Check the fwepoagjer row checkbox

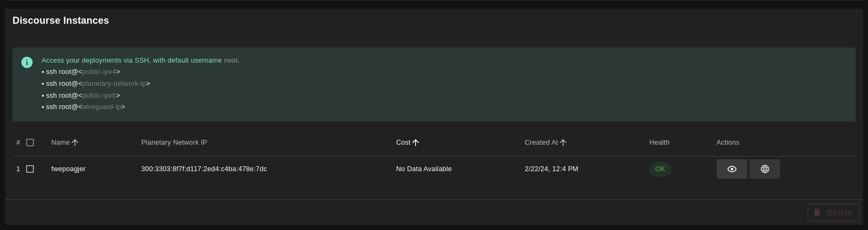click(30, 169)
